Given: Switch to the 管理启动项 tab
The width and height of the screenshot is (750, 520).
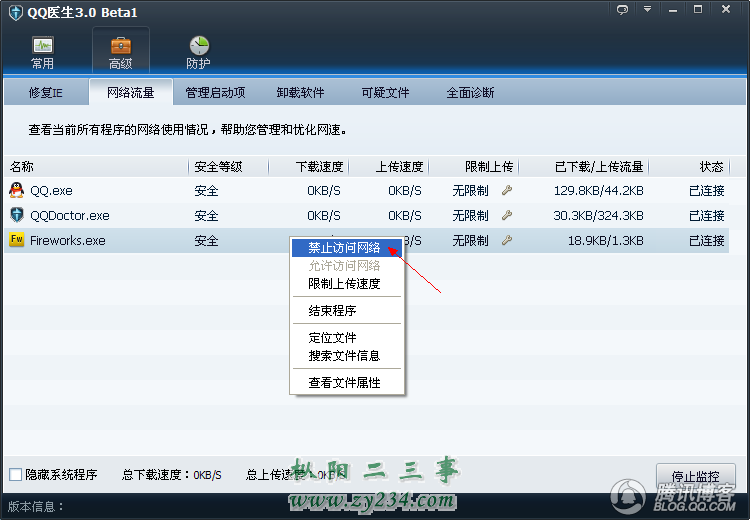Looking at the screenshot, I should tap(215, 92).
